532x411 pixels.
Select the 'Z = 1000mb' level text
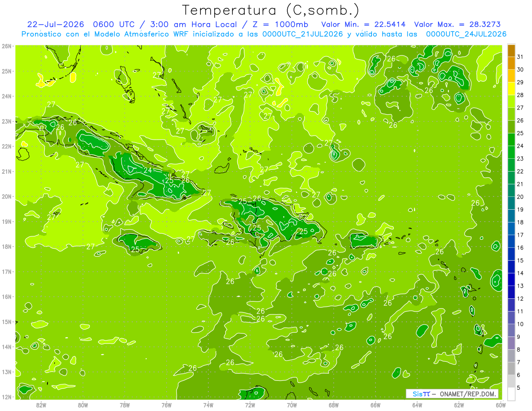(282, 24)
